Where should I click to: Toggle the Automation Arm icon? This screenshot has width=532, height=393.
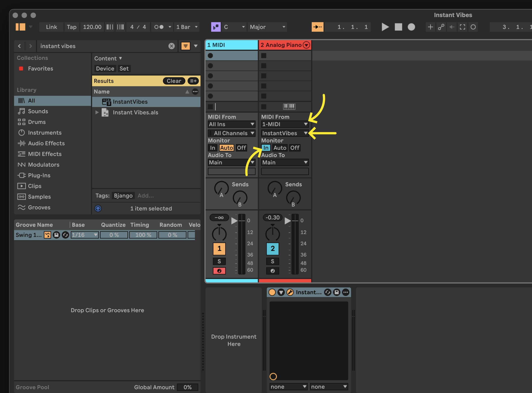[x=441, y=27]
